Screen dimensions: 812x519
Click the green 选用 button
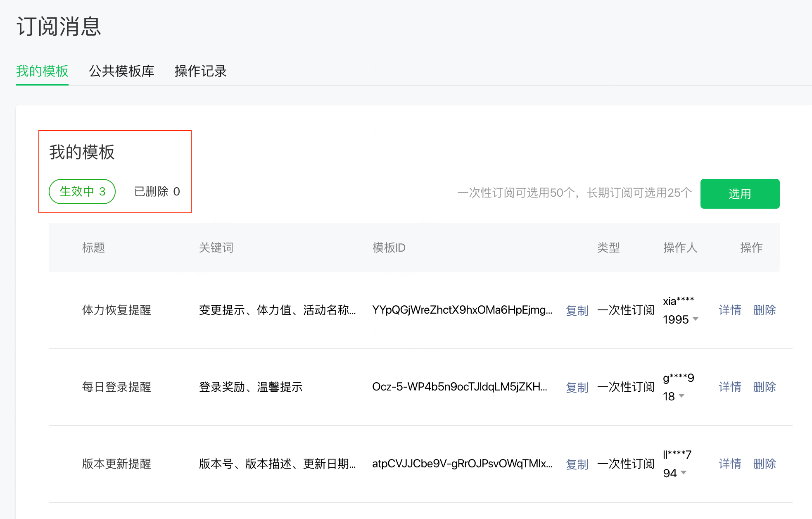(x=740, y=194)
